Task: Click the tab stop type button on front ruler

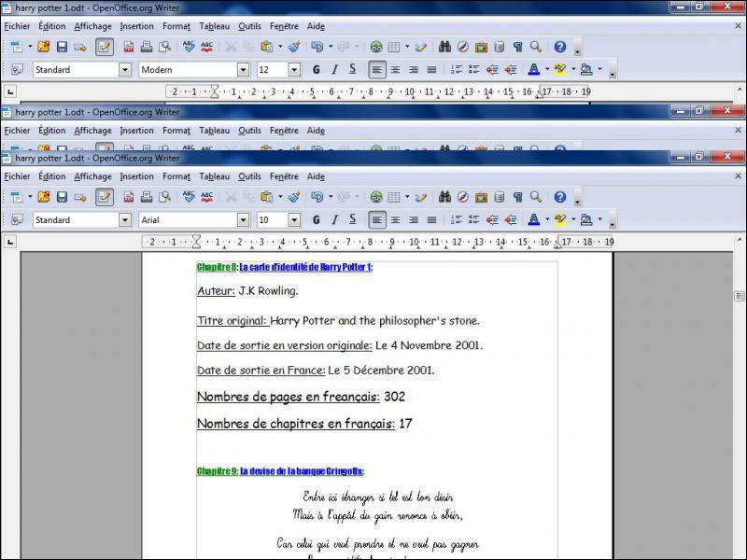Action: [10, 242]
